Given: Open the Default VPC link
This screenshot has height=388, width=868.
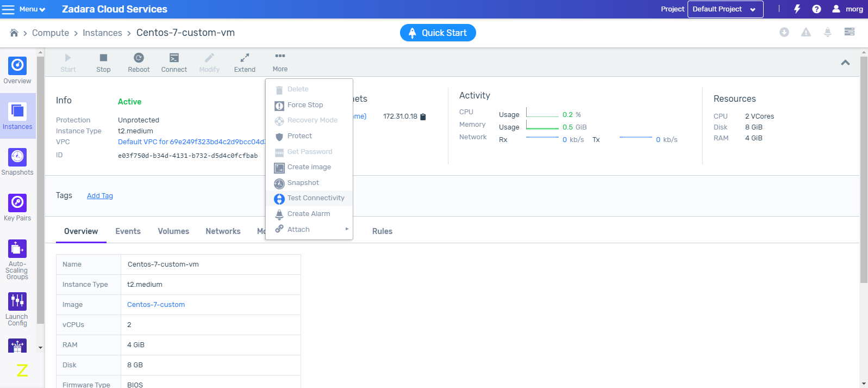Looking at the screenshot, I should [191, 142].
